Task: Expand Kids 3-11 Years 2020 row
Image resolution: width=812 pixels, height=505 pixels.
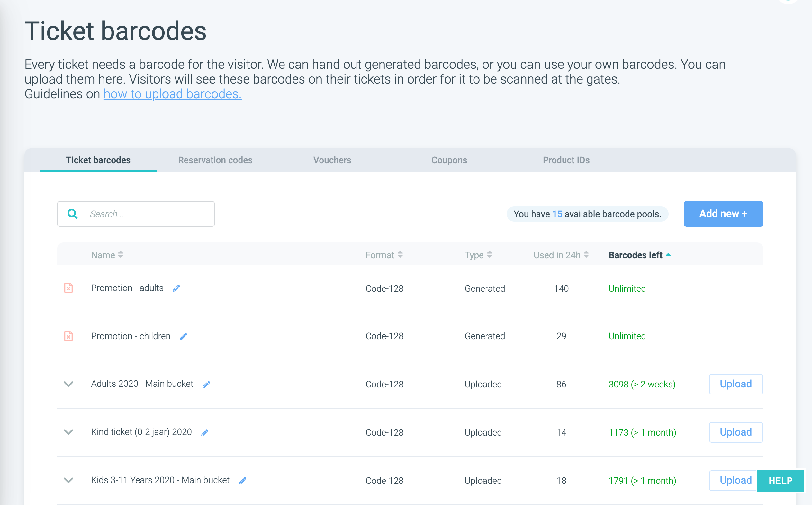Action: [x=68, y=480]
